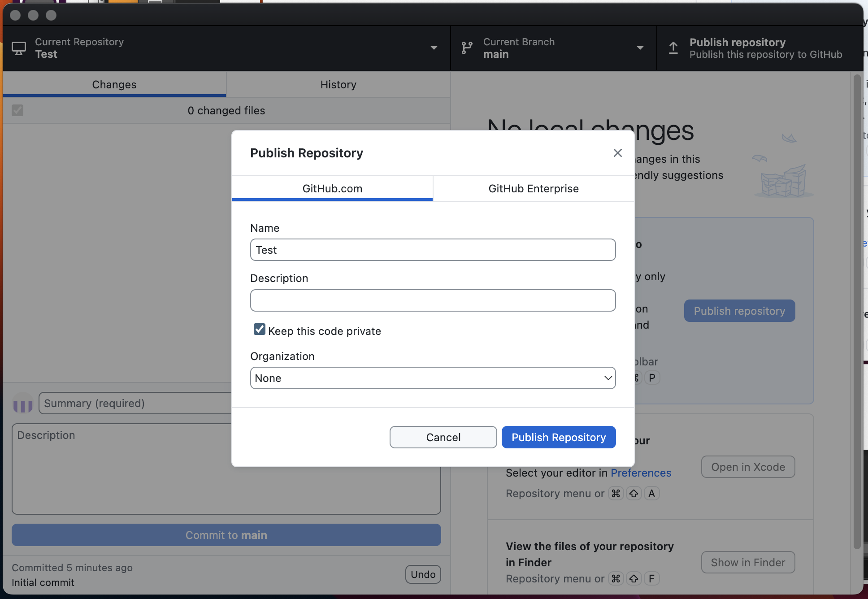This screenshot has width=868, height=599.
Task: Open the Preferences link
Action: coord(641,473)
